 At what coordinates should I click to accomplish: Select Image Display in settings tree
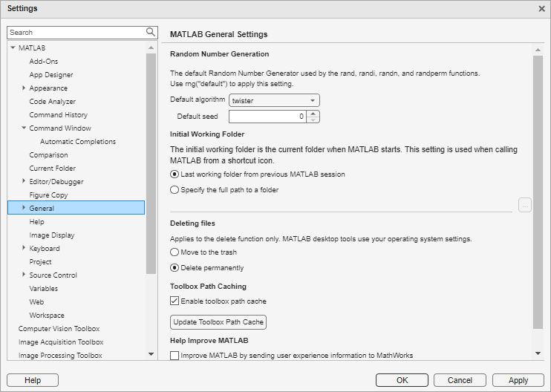tap(51, 235)
